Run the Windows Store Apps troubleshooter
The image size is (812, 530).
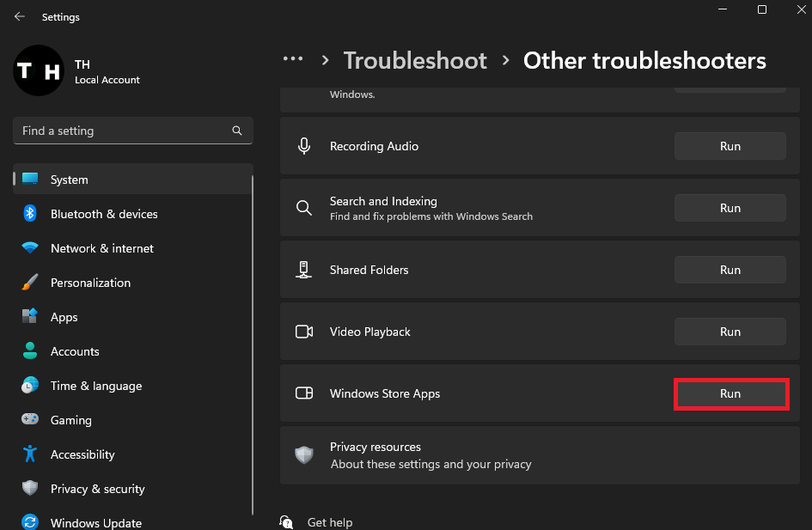pos(730,393)
